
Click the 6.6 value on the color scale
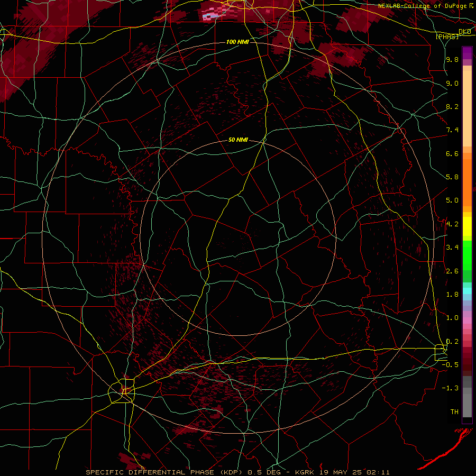click(x=452, y=153)
